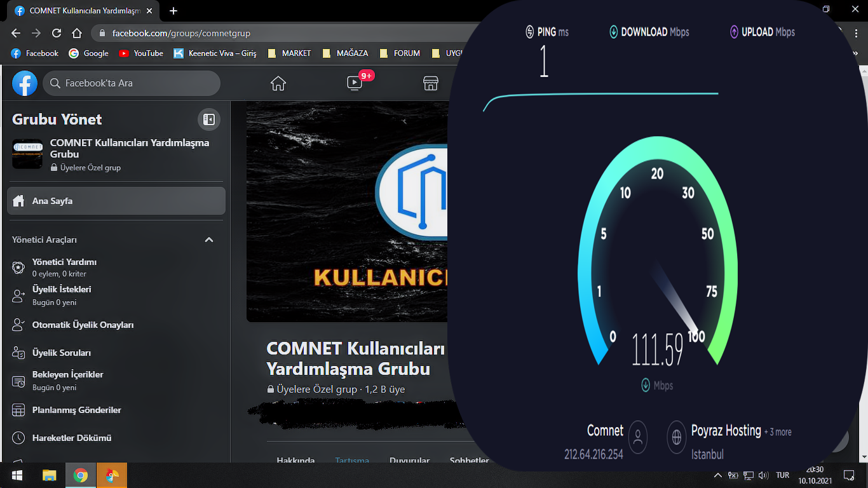Click the volume speaker tray icon

click(x=764, y=475)
